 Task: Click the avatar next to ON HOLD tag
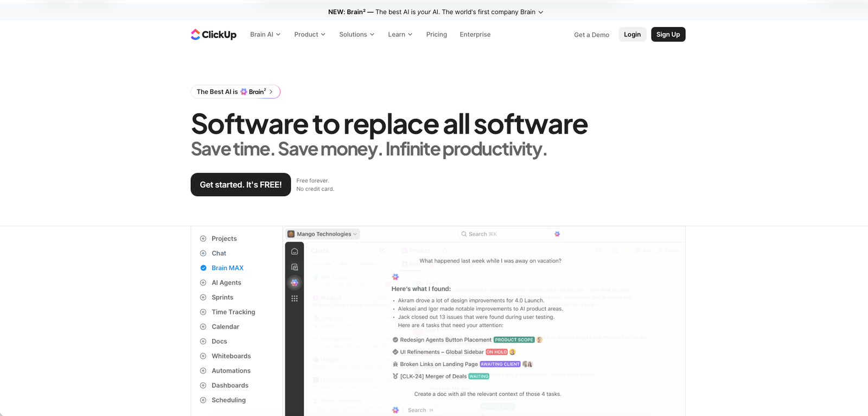pos(512,352)
